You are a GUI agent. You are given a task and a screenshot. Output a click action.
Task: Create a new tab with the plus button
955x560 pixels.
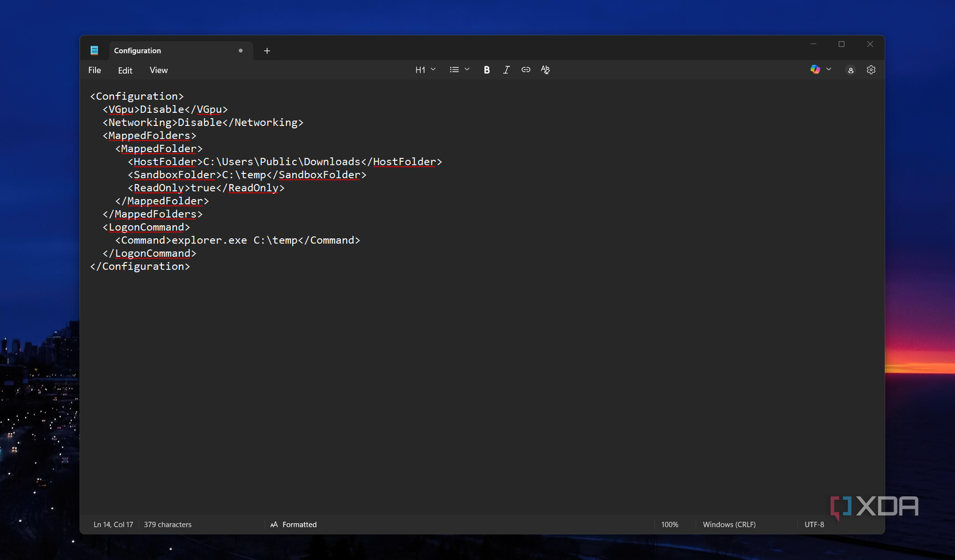click(x=267, y=51)
